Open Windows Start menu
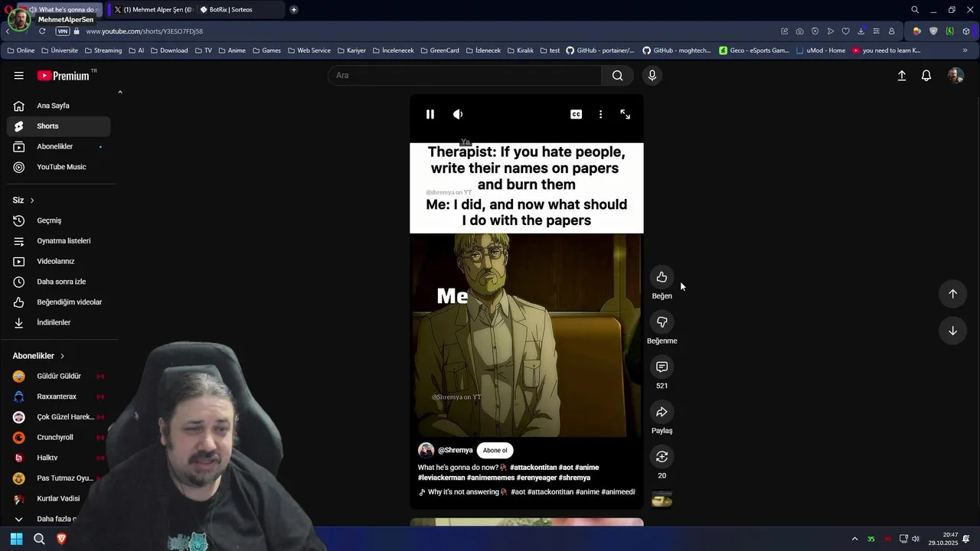Screen dimensions: 980x551 click(16, 539)
